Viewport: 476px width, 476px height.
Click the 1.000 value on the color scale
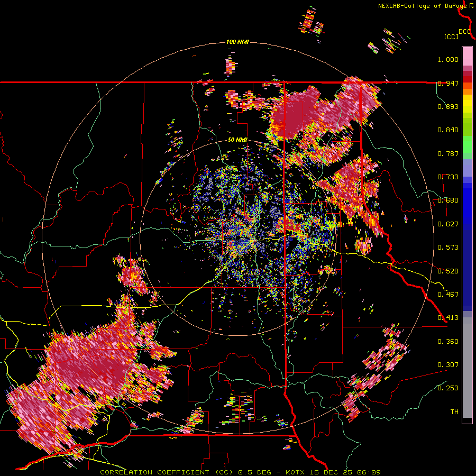point(448,59)
